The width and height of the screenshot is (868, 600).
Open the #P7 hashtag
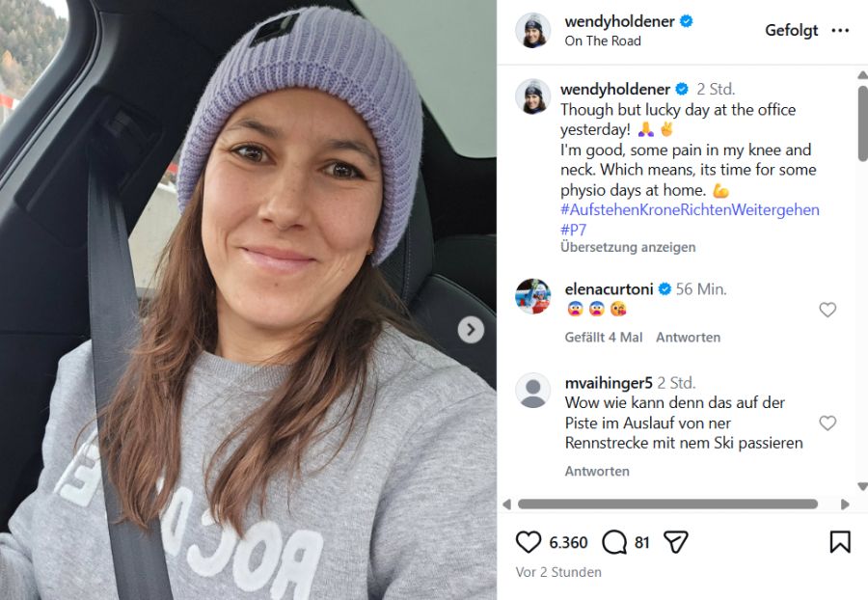(573, 230)
